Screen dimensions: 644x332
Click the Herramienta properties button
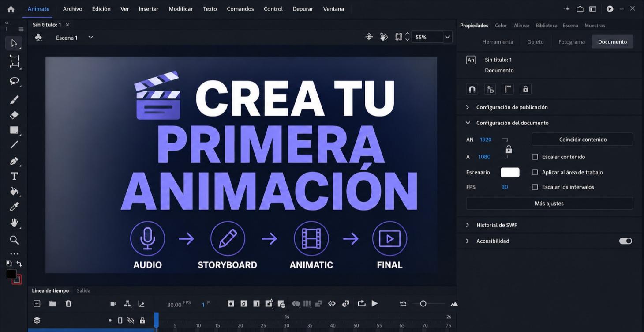click(498, 42)
